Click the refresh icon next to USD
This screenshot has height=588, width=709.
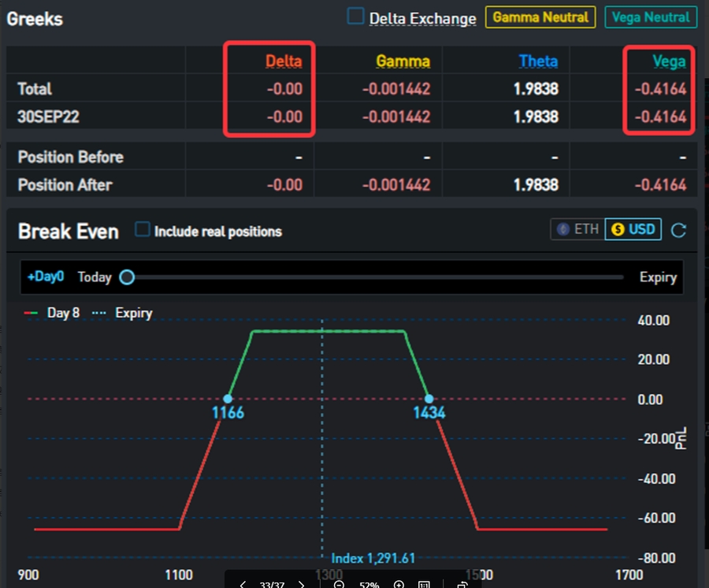(x=678, y=230)
